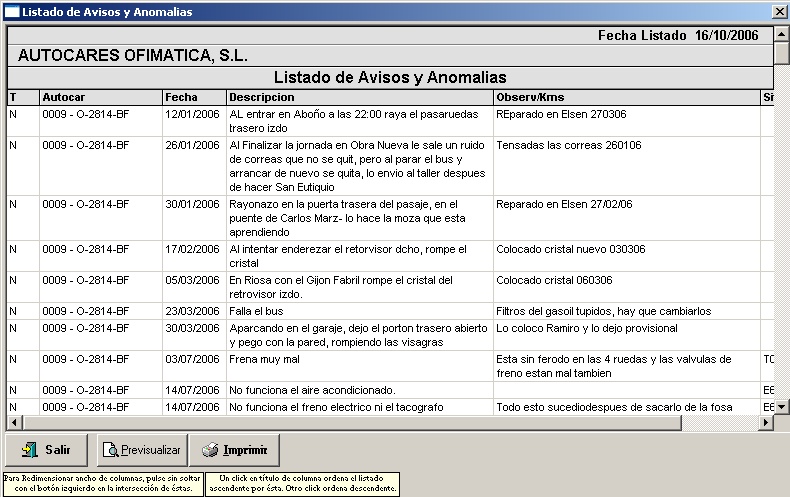Click the 'Fecha Listado 16/10/2006' text
Image resolution: width=790 pixels, height=497 pixels.
pos(678,35)
